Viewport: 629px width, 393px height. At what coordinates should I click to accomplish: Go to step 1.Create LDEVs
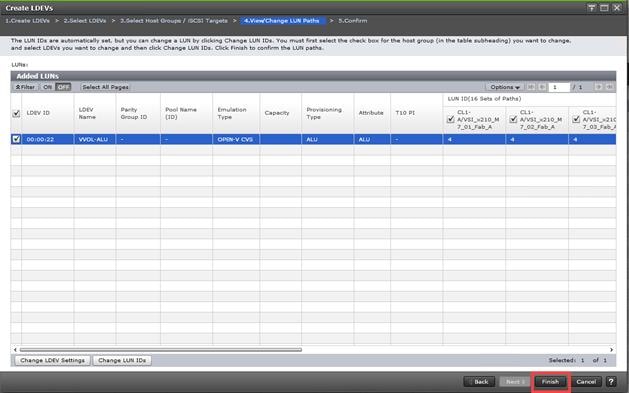[x=27, y=20]
